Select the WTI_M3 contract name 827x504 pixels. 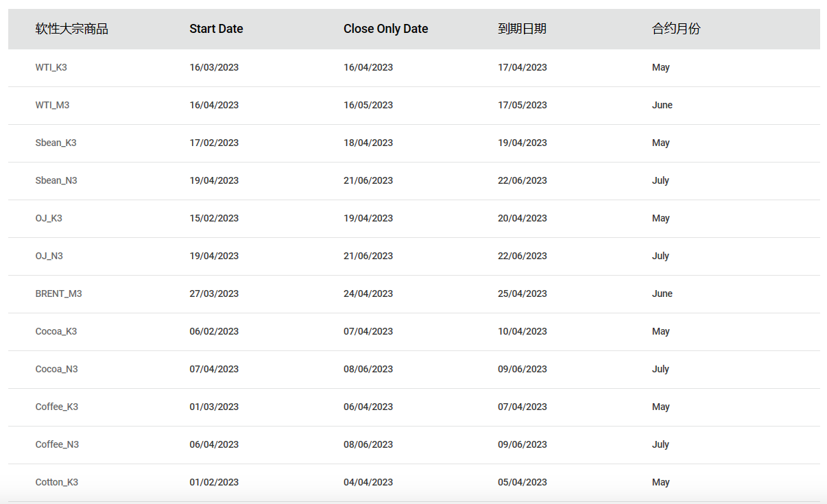coord(52,105)
